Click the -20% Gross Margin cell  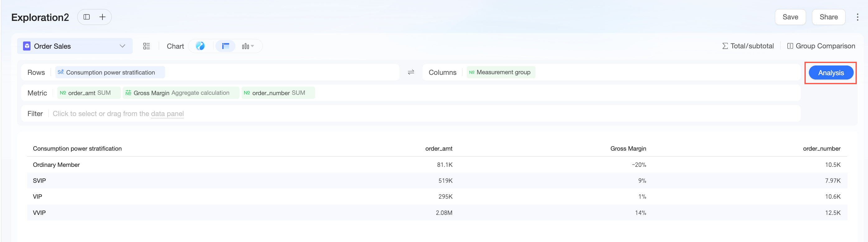pos(639,165)
